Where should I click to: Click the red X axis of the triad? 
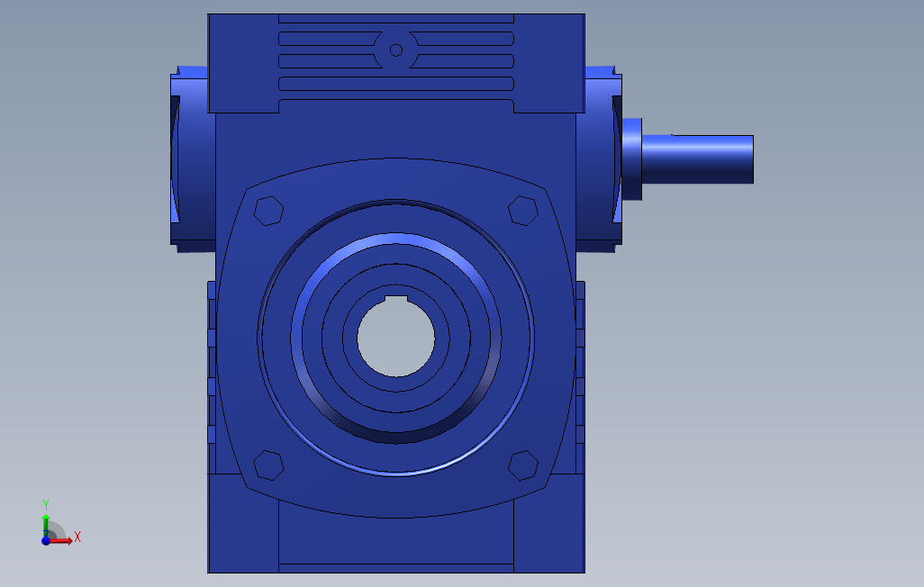(x=61, y=540)
